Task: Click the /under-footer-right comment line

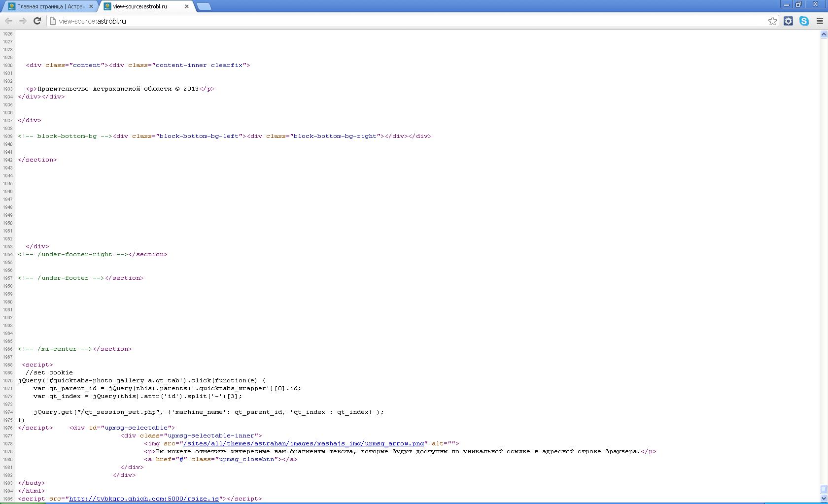Action: [93, 254]
